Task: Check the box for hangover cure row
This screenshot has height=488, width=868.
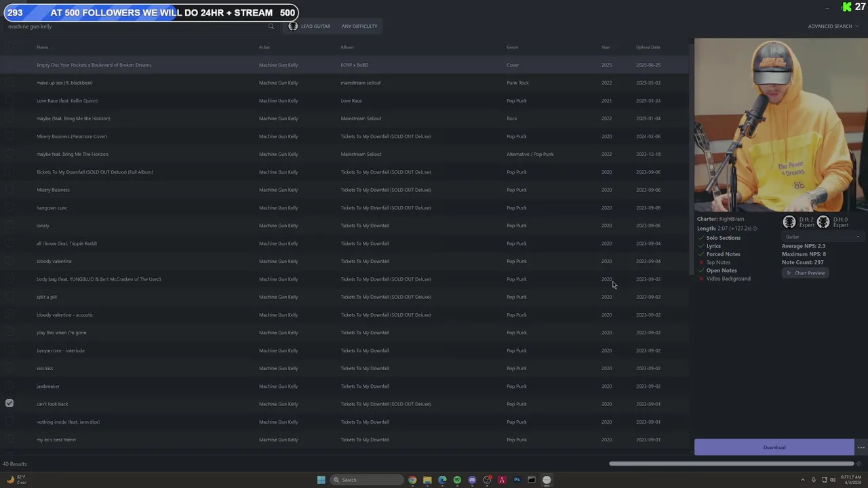Action: point(9,207)
